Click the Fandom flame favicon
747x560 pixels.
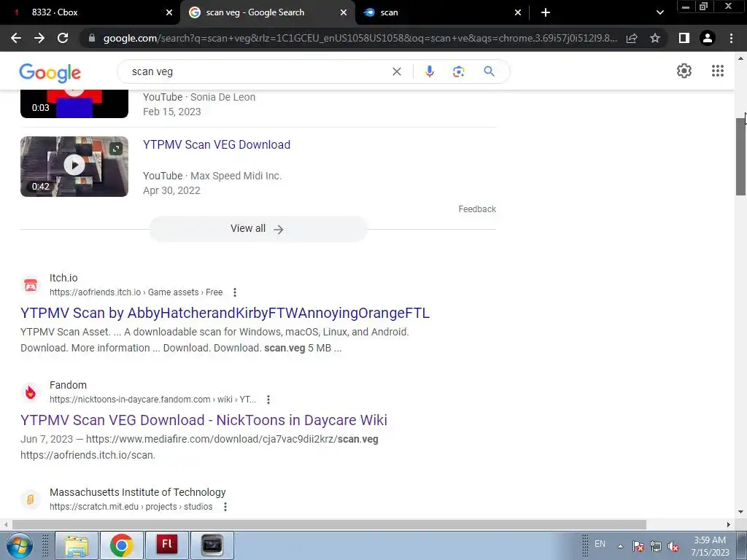coord(31,392)
